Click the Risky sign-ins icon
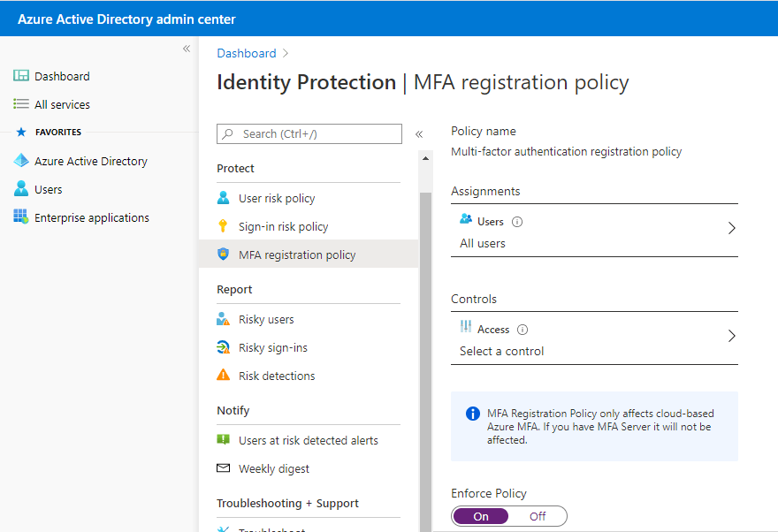Image resolution: width=778 pixels, height=532 pixels. click(224, 347)
